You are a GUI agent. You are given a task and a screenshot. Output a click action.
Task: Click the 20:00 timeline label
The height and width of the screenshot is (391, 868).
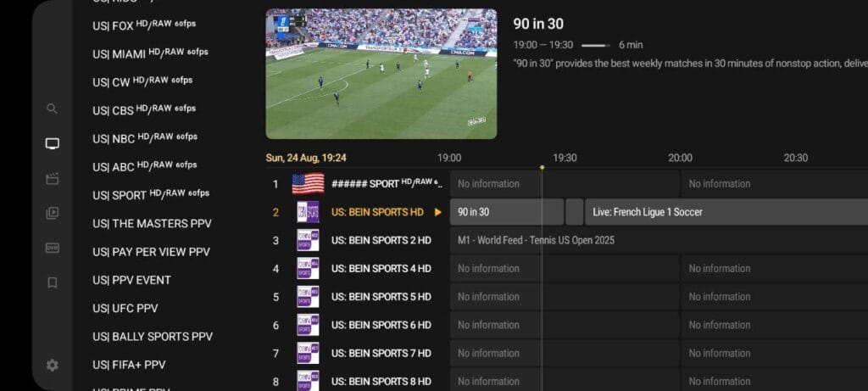pos(680,158)
